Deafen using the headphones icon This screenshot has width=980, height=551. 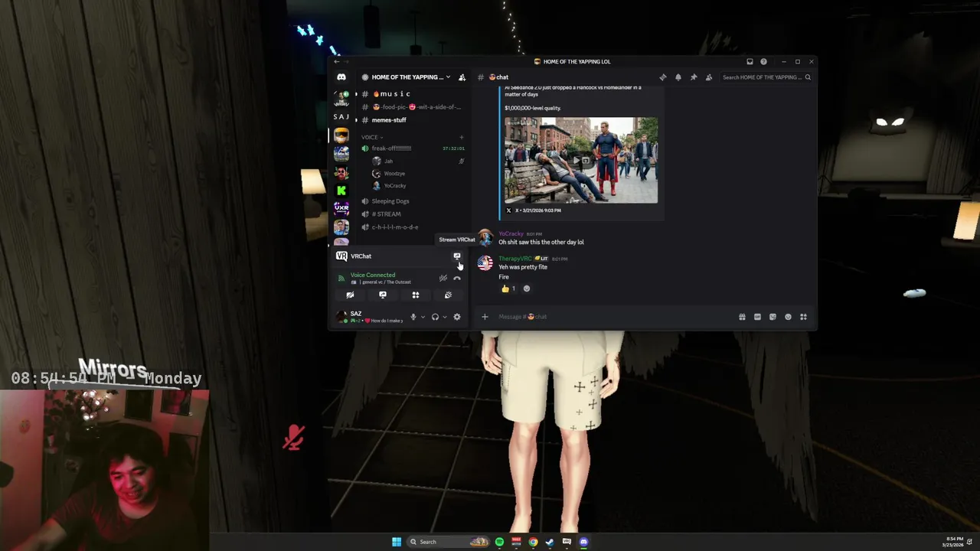[435, 317]
